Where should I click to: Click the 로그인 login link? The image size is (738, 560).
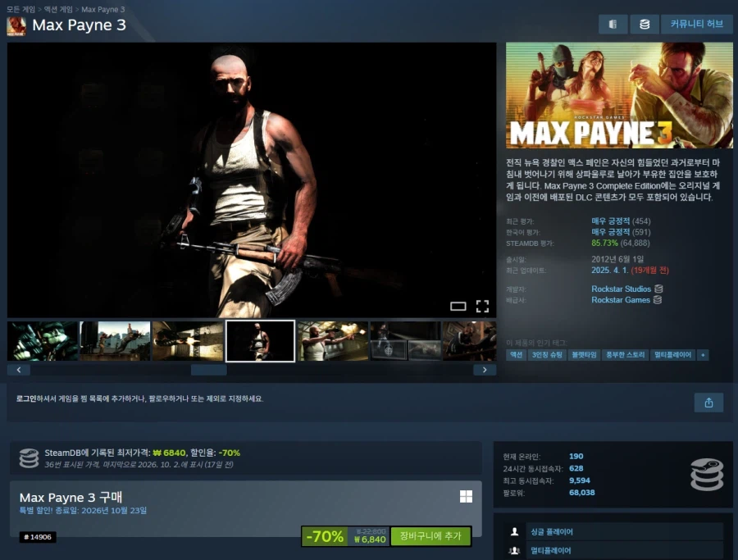26,398
